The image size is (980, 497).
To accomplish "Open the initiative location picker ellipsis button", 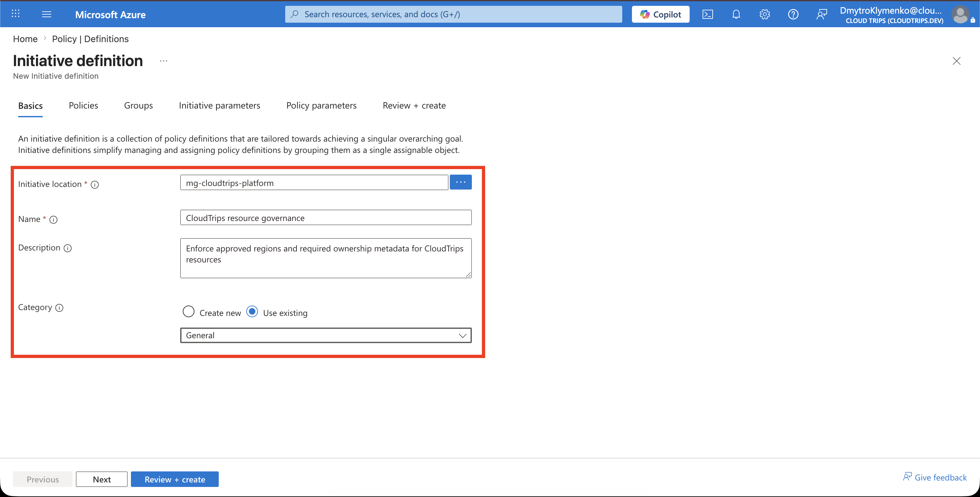I will (x=460, y=182).
